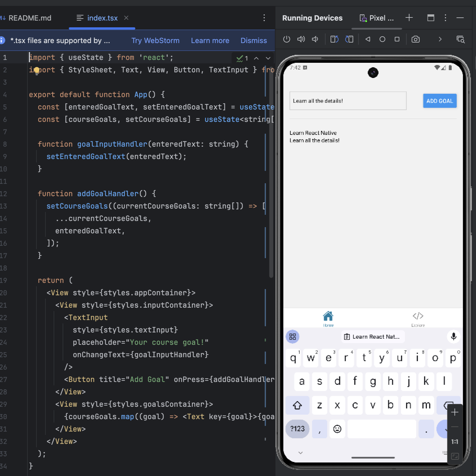Viewport: 476px width, 476px height.
Task: Tap the period key on keyboard
Action: tap(426, 429)
